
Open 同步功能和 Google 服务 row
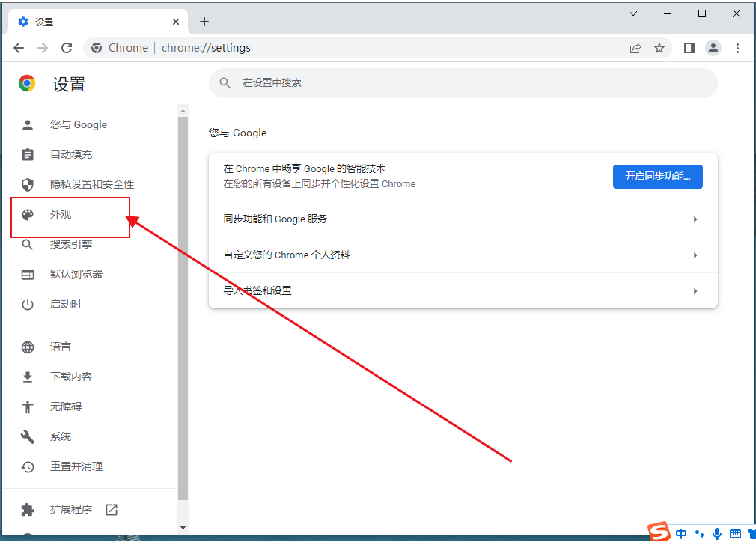click(x=463, y=219)
